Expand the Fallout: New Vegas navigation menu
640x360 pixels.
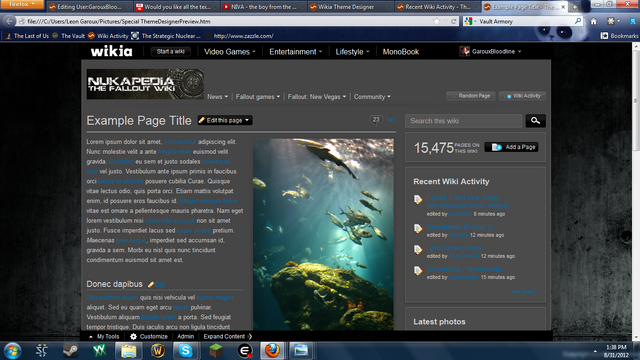[317, 97]
